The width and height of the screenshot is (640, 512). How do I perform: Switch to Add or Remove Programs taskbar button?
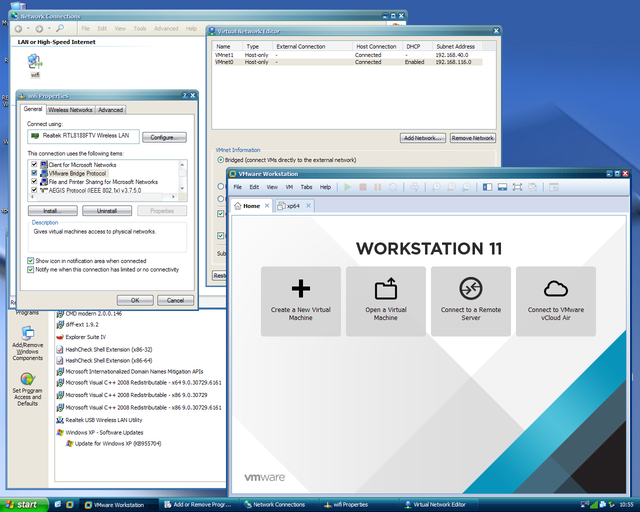click(200, 505)
